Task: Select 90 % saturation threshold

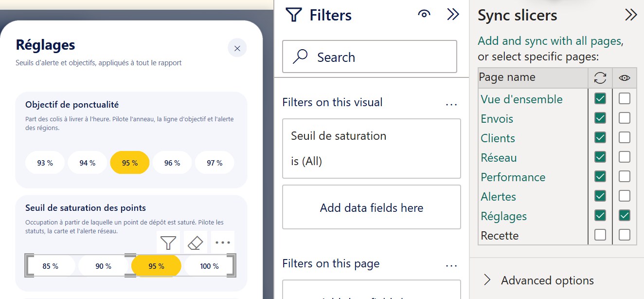Action: coord(103,266)
